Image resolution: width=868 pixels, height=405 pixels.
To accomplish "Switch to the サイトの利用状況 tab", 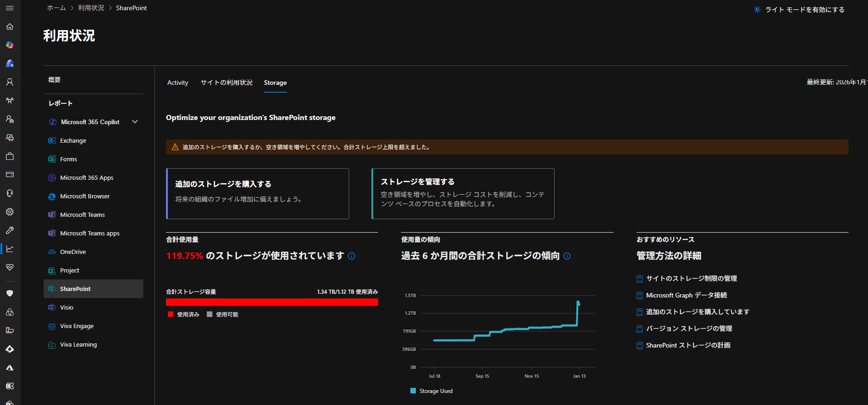I will (x=226, y=83).
